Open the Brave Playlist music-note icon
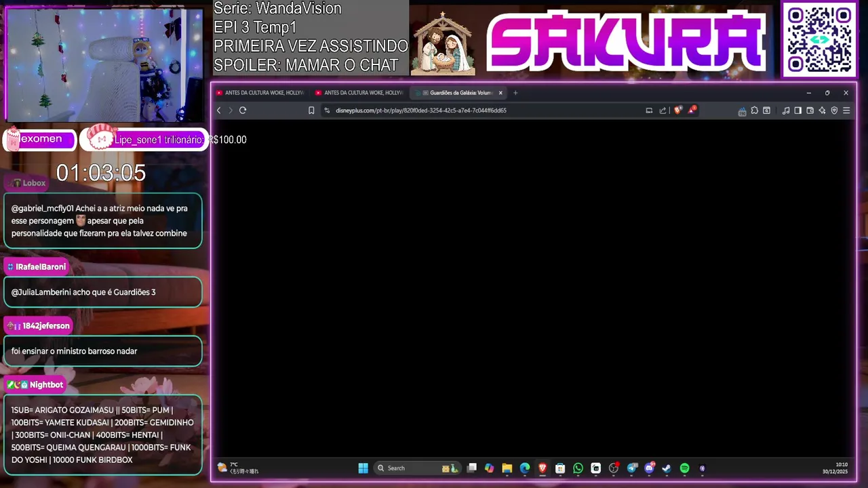The height and width of the screenshot is (488, 868). point(785,110)
